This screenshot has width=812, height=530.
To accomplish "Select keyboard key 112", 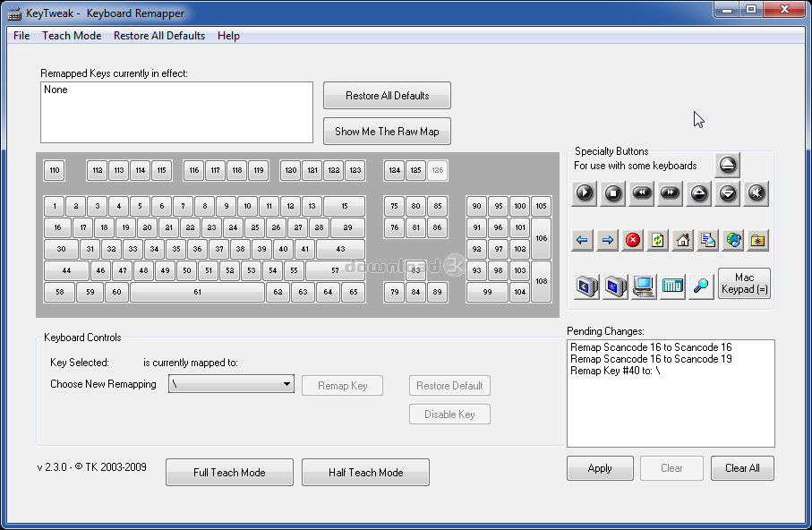I will [98, 170].
